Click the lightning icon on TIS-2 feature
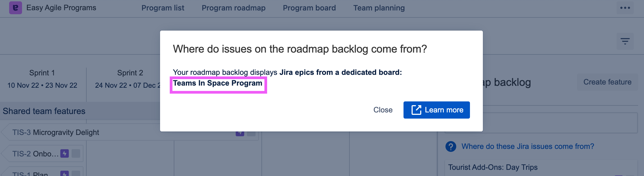The height and width of the screenshot is (176, 644). [65, 153]
